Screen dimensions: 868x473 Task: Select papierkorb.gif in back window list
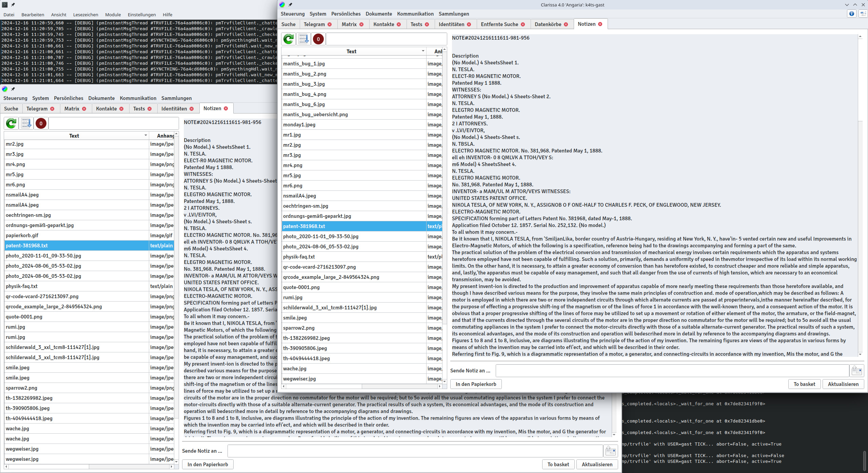click(x=77, y=235)
